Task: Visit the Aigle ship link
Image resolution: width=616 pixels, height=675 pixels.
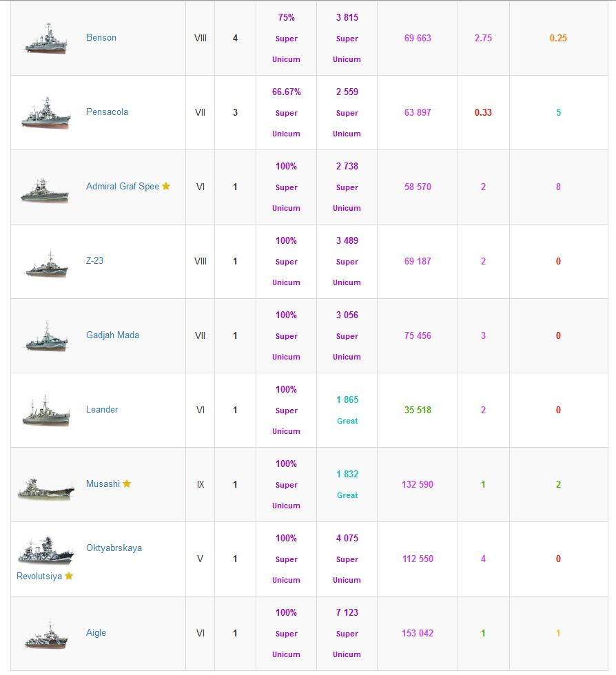Action: click(96, 633)
